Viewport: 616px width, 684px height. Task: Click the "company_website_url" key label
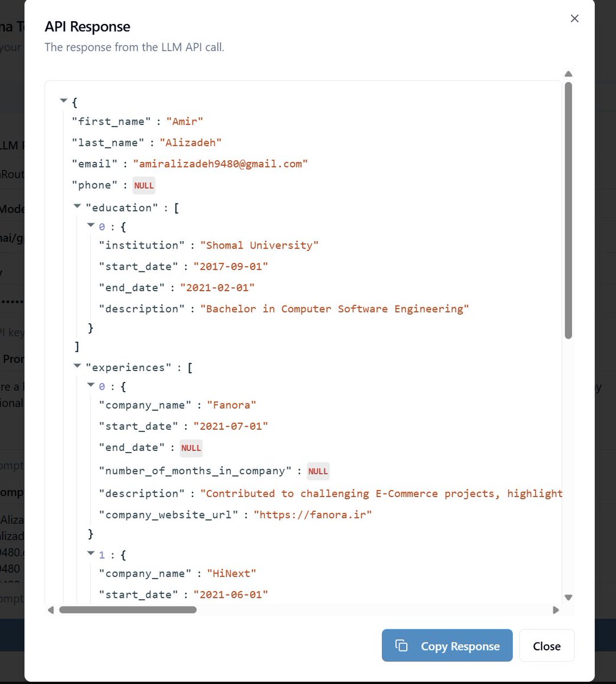pos(169,515)
